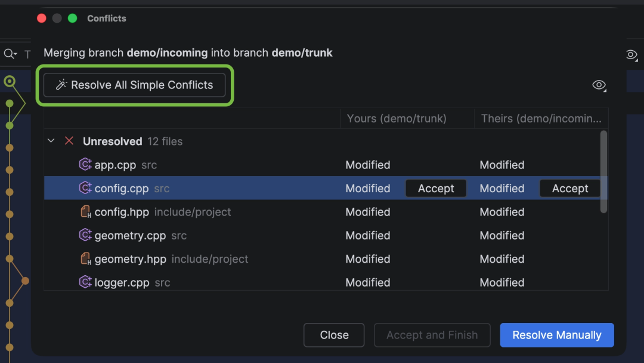Screen dimensions: 644x363
Task: Click the '12 files' count text
Action: 165,141
